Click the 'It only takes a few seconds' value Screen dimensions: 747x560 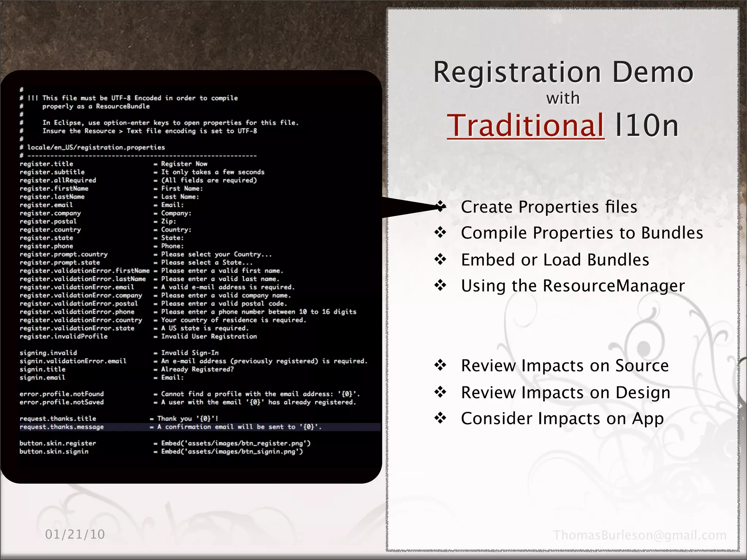pos(213,172)
